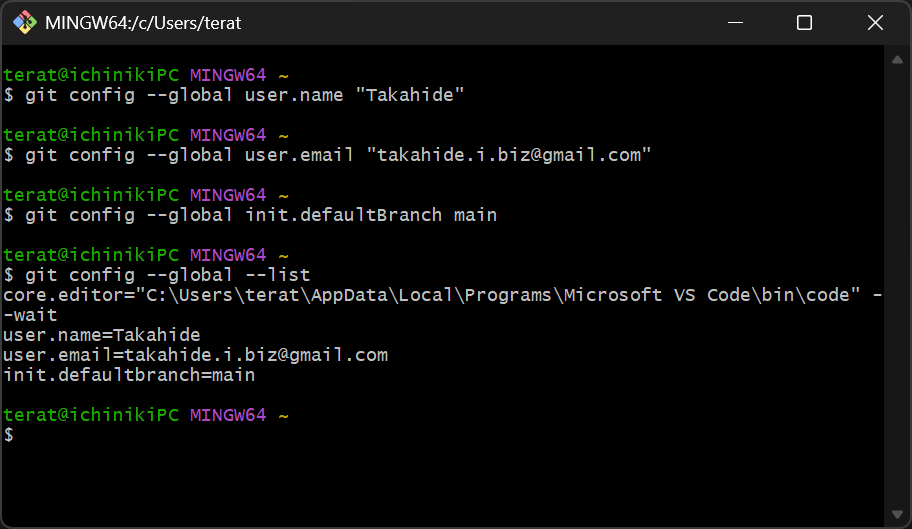
Task: Click the MINGW64:/c/Users/terat window title text
Action: click(143, 23)
